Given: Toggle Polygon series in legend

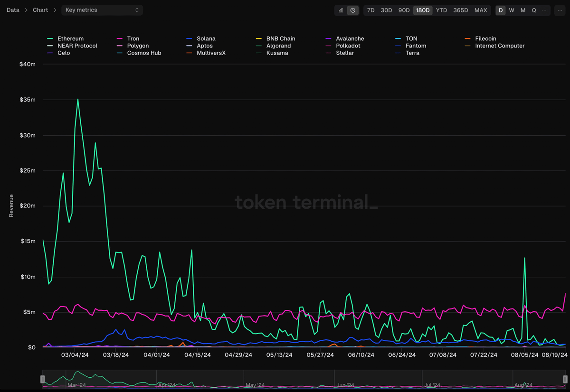Looking at the screenshot, I should (133, 46).
